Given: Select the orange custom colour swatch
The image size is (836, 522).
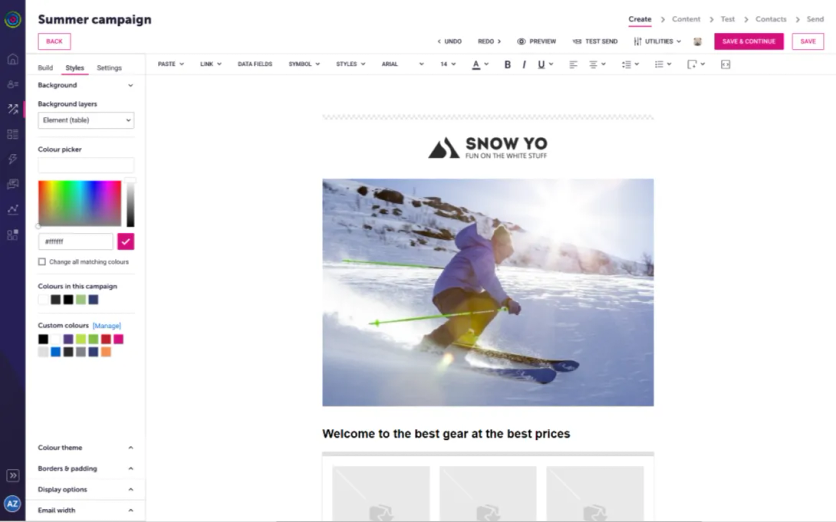Looking at the screenshot, I should point(106,352).
